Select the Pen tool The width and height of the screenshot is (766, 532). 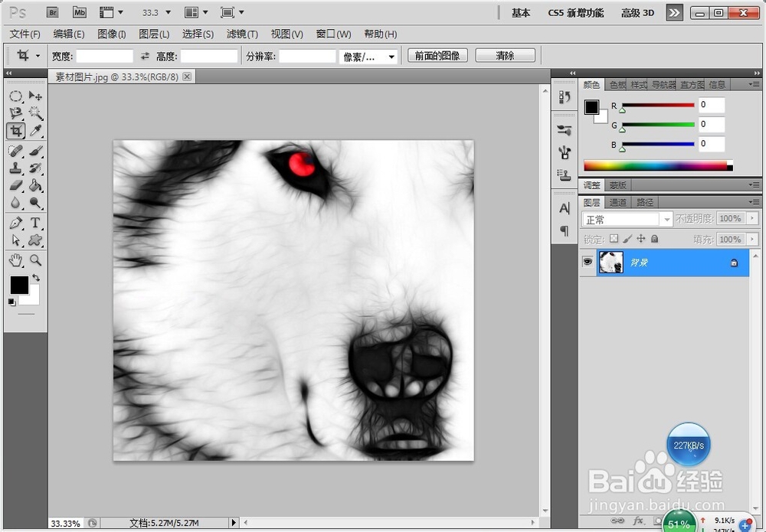point(15,223)
